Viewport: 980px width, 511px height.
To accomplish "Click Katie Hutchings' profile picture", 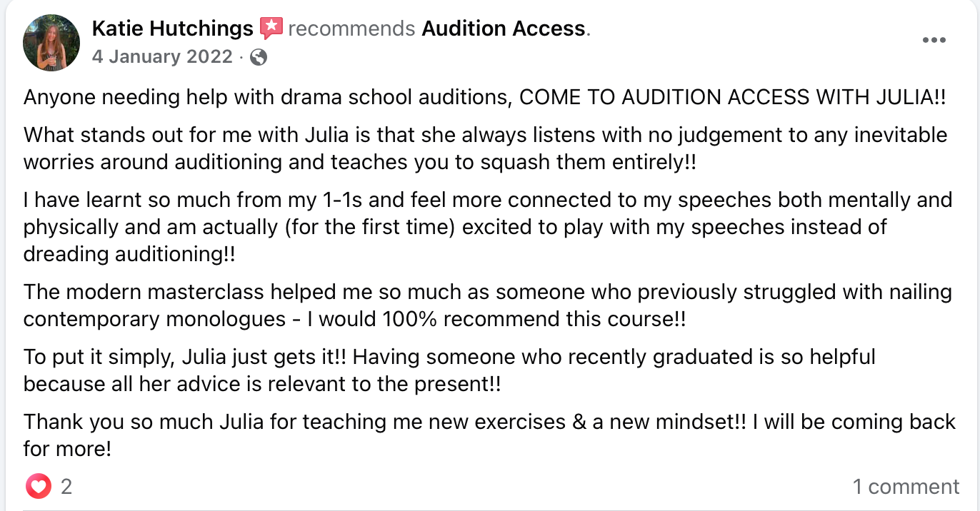I will point(51,42).
